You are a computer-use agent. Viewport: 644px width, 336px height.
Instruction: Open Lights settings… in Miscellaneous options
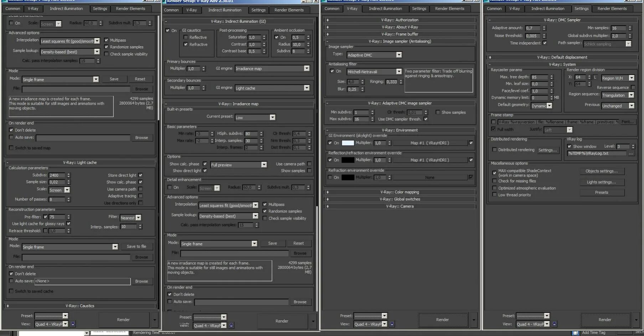pyautogui.click(x=602, y=182)
